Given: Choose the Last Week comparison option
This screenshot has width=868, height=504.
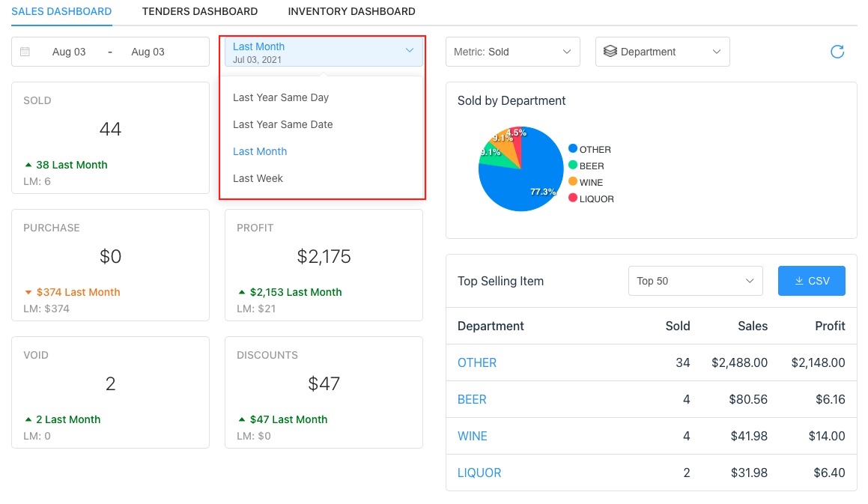Looking at the screenshot, I should coord(258,178).
